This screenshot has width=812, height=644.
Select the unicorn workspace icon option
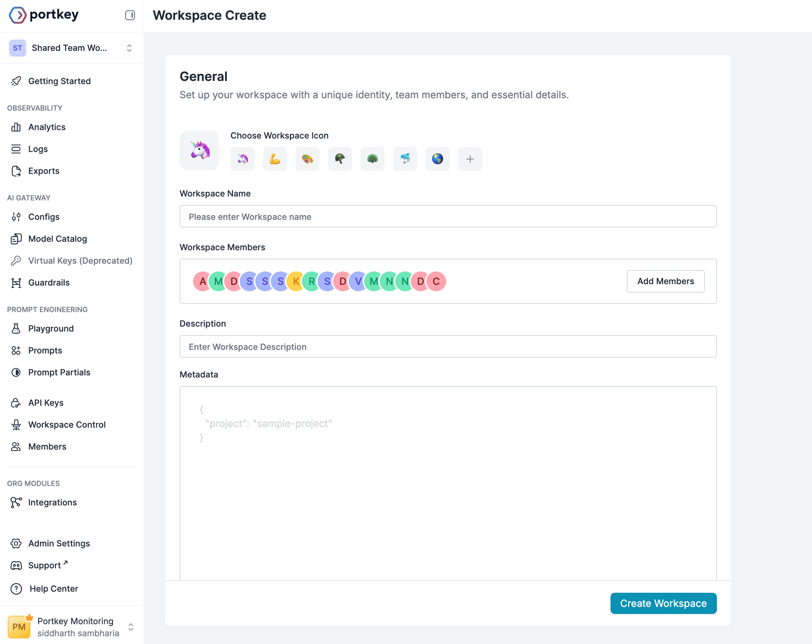pos(243,159)
